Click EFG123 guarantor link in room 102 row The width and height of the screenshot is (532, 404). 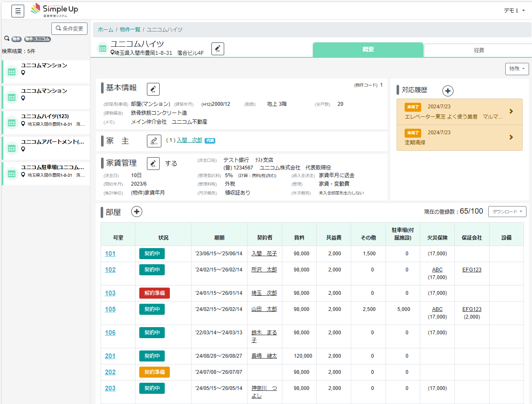pos(472,270)
